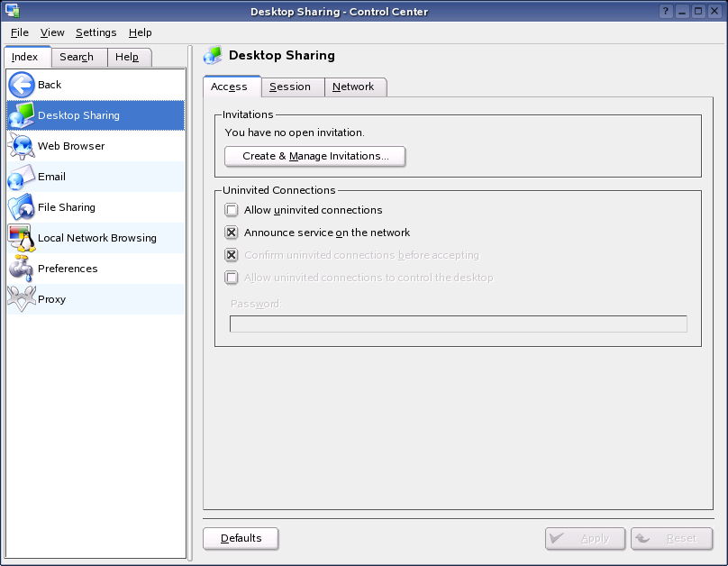
Task: Switch to the Help sidebar tab
Action: [x=129, y=57]
